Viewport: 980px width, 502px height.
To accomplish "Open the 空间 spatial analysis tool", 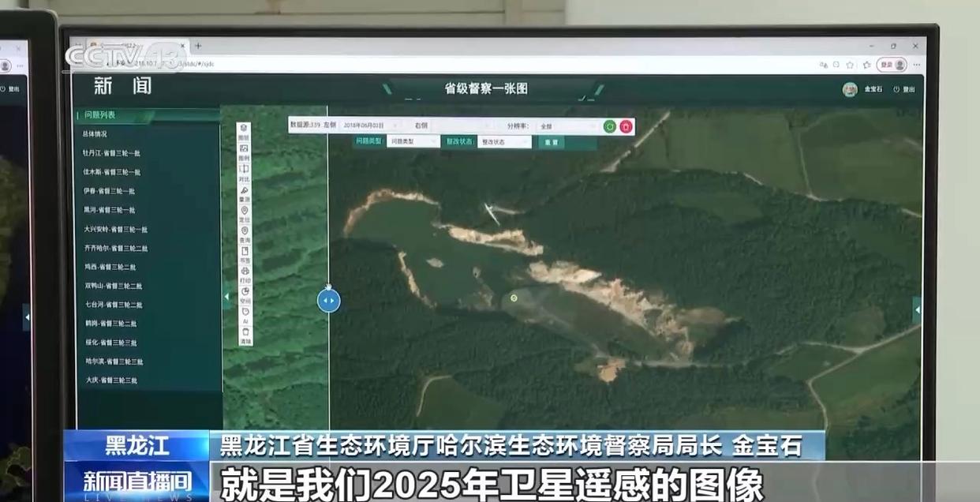I will (x=244, y=294).
